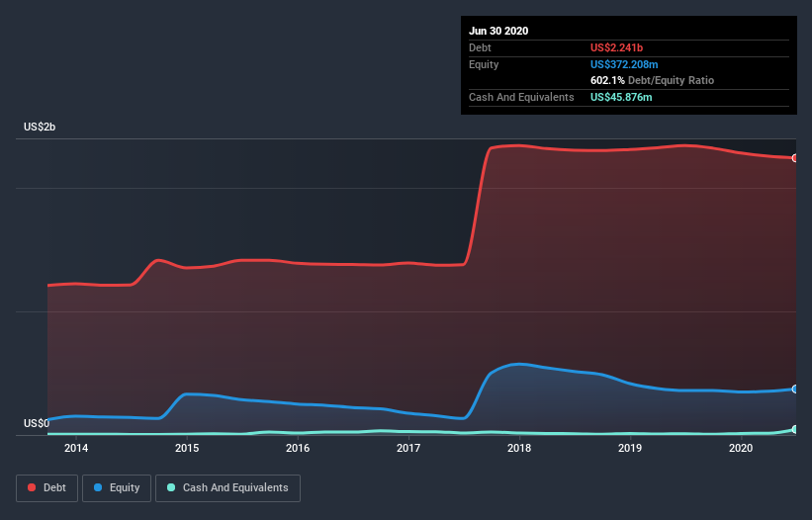
Task: Click the 2017 x-axis label
Action: [x=408, y=448]
